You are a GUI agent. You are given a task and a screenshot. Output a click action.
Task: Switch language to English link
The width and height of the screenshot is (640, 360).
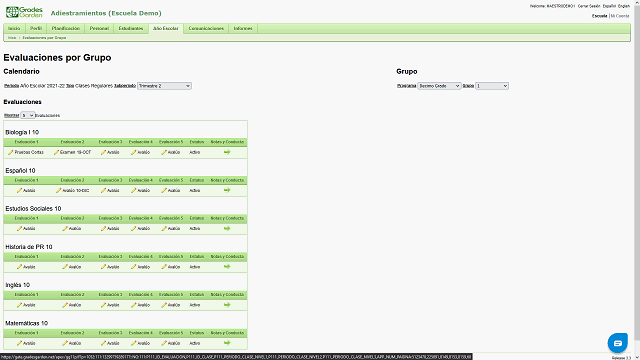tap(624, 6)
